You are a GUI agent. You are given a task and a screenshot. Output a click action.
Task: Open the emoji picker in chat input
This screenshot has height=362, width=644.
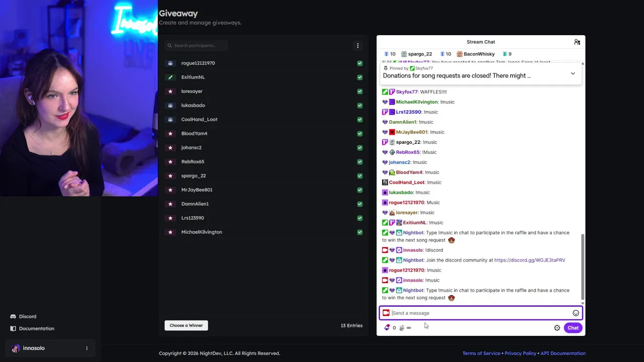click(x=576, y=313)
